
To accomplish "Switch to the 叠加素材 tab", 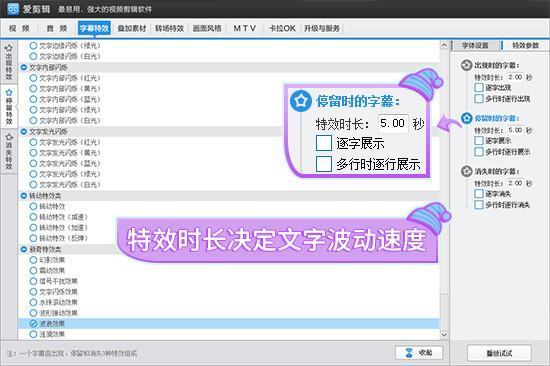I will tap(132, 28).
